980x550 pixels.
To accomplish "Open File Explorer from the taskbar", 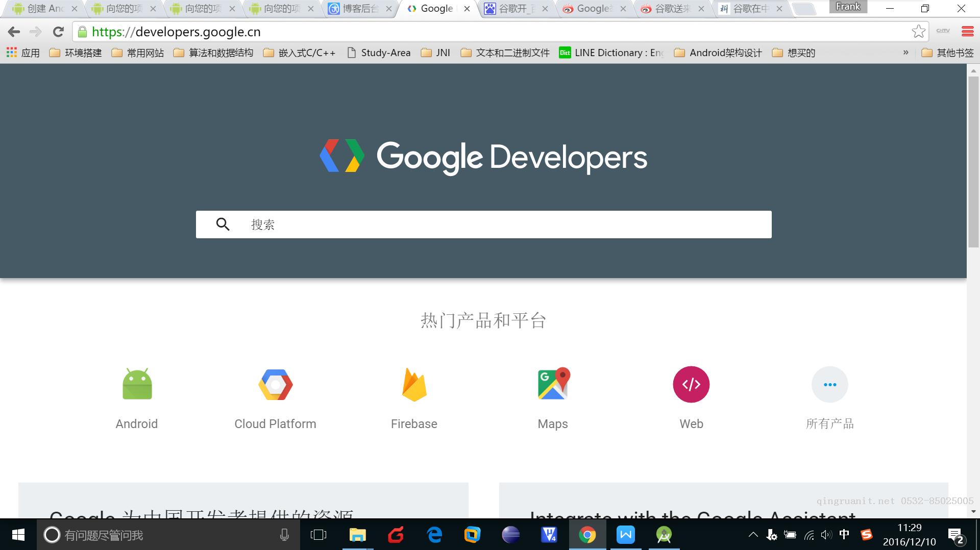I will [357, 535].
